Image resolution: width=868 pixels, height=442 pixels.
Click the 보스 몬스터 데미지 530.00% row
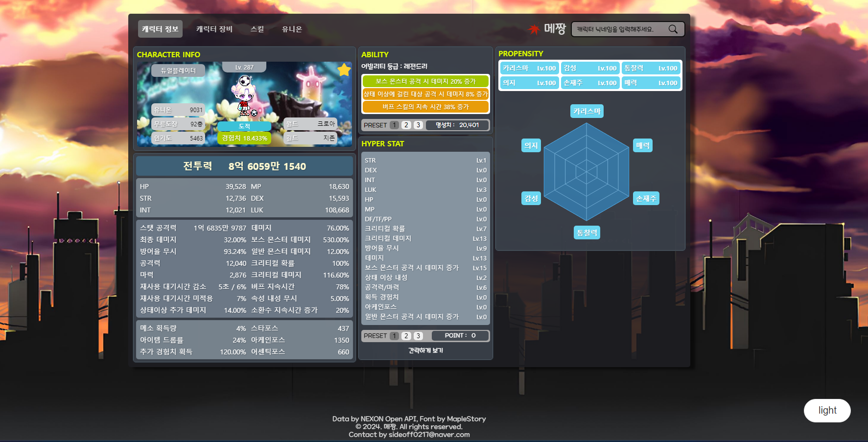click(x=300, y=240)
